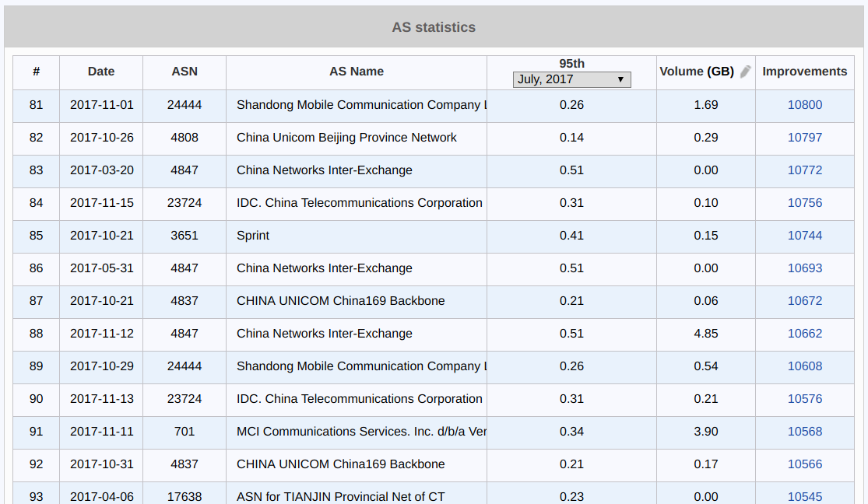This screenshot has width=868, height=504.
Task: Follow the 10662 improvements link
Action: point(804,334)
